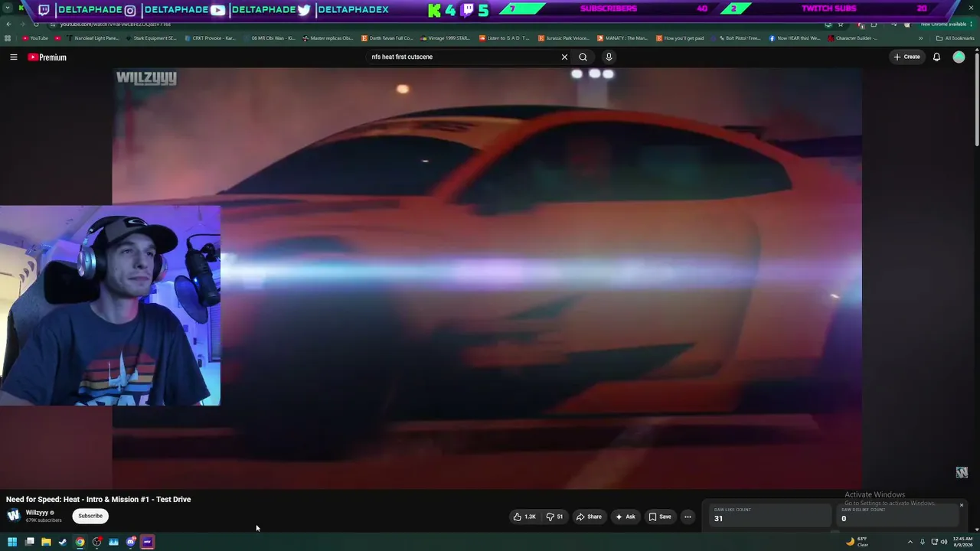Image resolution: width=980 pixels, height=551 pixels.
Task: Open the Windows Start menu
Action: pyautogui.click(x=12, y=542)
